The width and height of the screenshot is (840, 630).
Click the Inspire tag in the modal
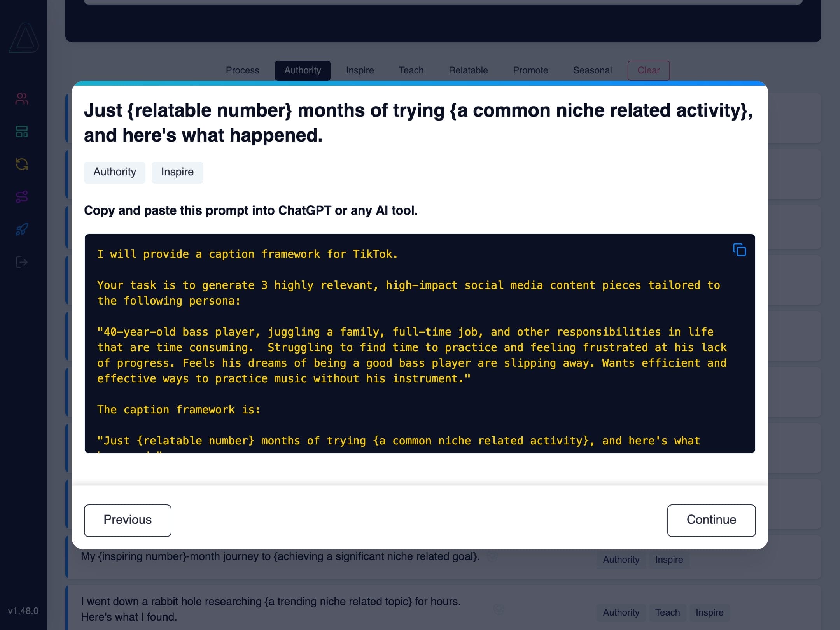point(177,172)
